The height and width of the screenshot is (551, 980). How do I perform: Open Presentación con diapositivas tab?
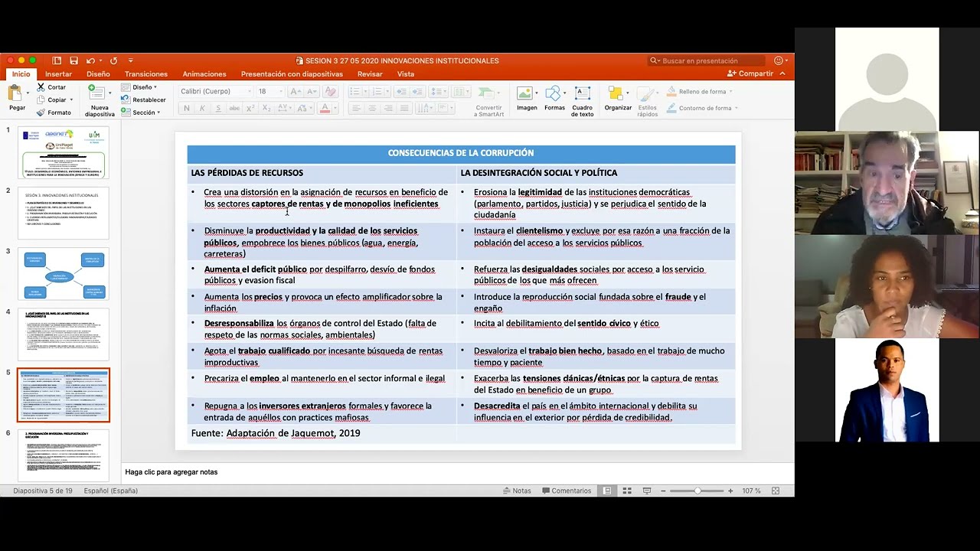point(292,74)
